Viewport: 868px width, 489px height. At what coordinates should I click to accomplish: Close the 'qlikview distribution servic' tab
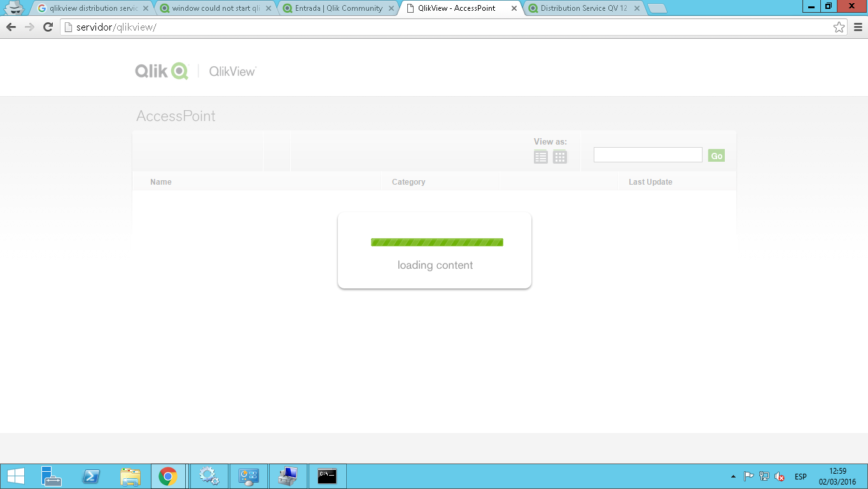[146, 9]
